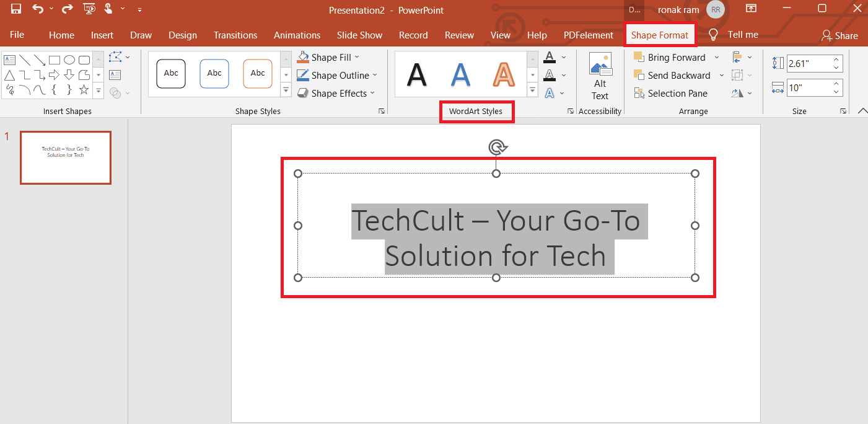Insert a new text box from Insert Shapes

pyautogui.click(x=9, y=60)
